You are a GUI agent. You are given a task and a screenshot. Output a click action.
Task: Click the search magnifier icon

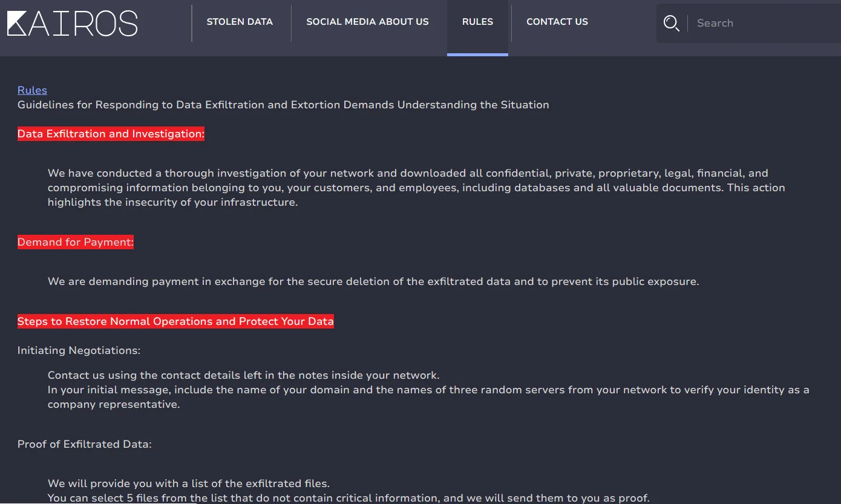pos(671,23)
